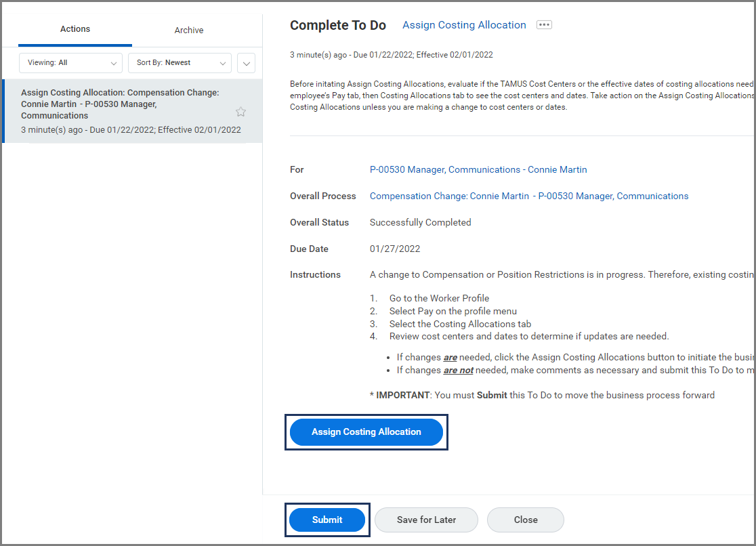The image size is (756, 546).
Task: Open the Viewing: All dropdown
Action: [70, 63]
